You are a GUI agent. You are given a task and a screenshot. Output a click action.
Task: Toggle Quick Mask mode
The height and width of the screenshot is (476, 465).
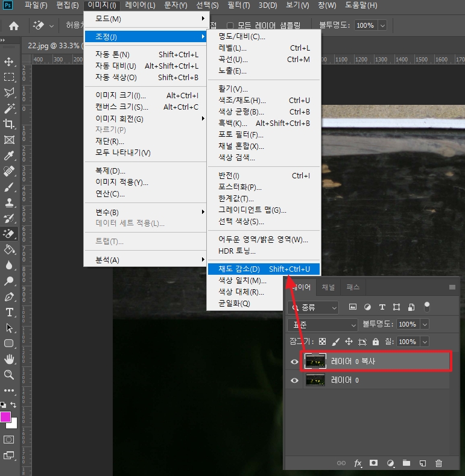[9, 439]
